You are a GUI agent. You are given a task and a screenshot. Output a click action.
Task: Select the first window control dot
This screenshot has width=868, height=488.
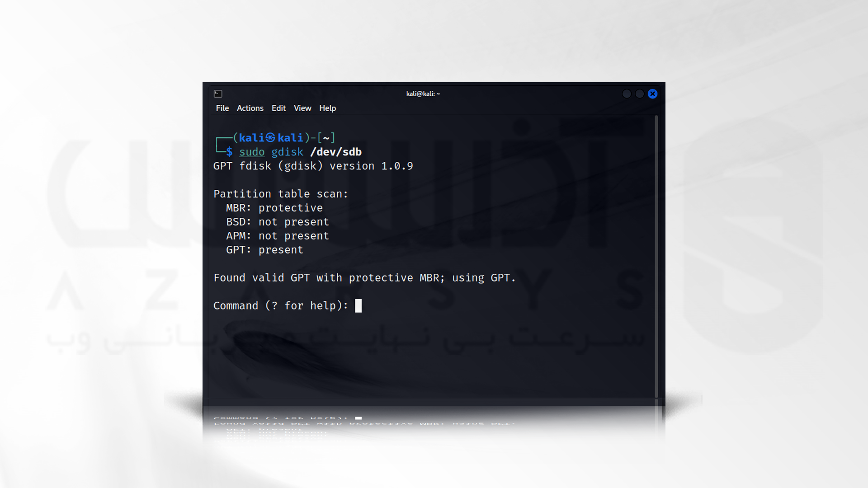pos(627,94)
